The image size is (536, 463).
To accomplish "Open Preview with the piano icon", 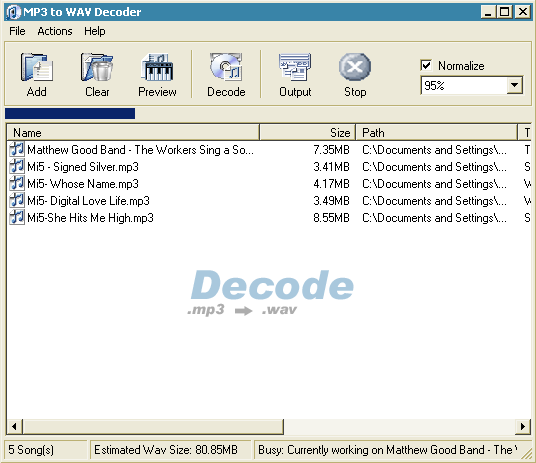I will (x=157, y=67).
